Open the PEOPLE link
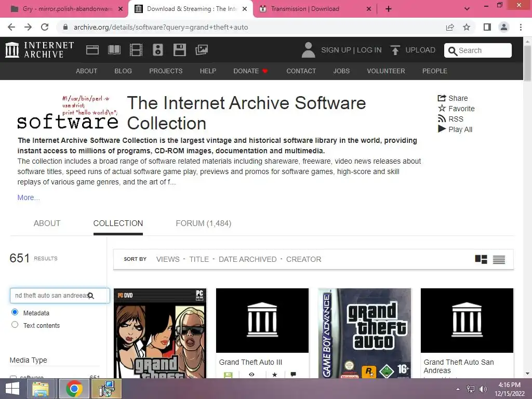The image size is (532, 399). tap(435, 71)
